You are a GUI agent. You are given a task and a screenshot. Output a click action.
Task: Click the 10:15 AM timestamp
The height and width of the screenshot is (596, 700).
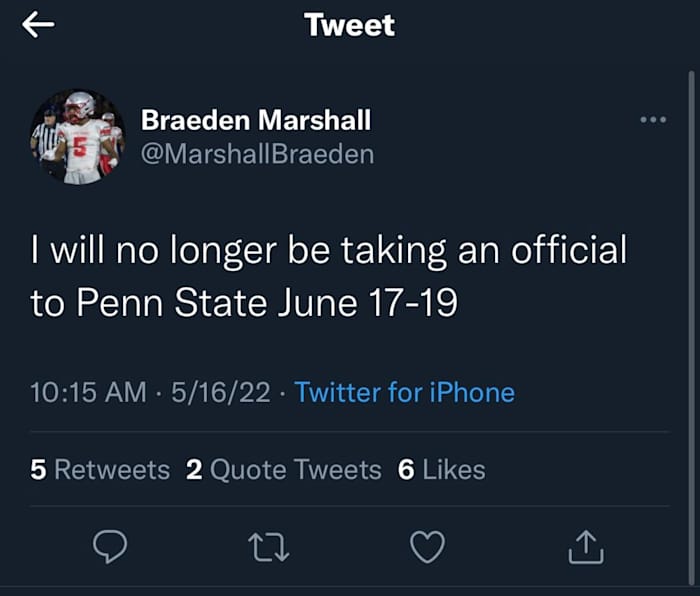[88, 392]
